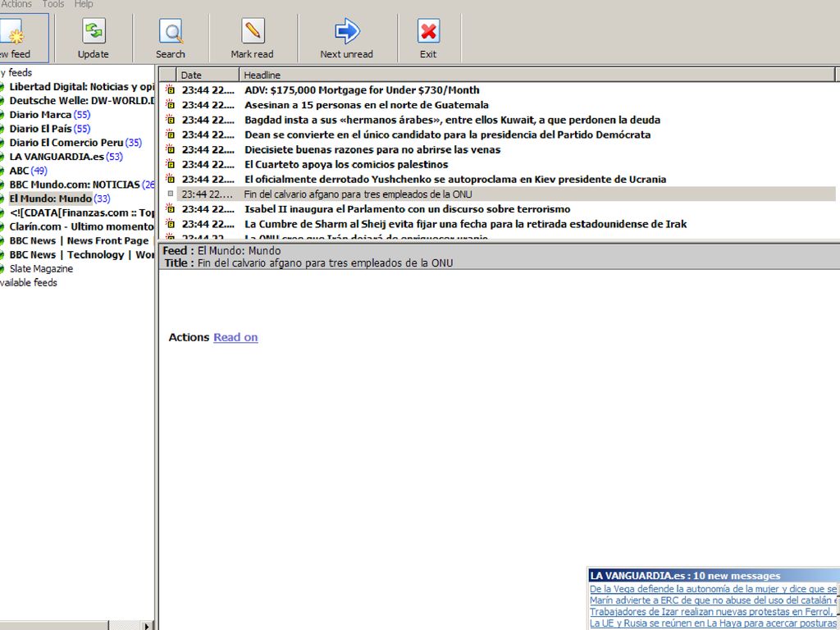The image size is (840, 630).
Task: Open headline Diecisiete buenas razones
Action: 373,149
